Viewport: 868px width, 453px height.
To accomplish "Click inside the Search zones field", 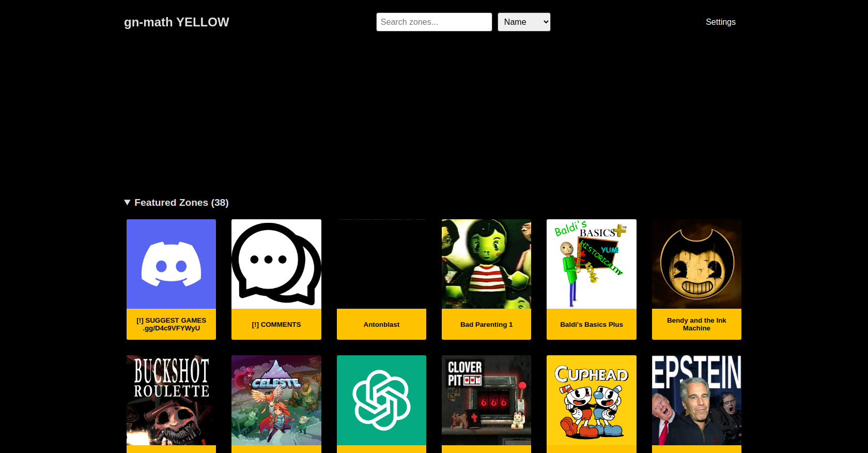I will pos(434,22).
